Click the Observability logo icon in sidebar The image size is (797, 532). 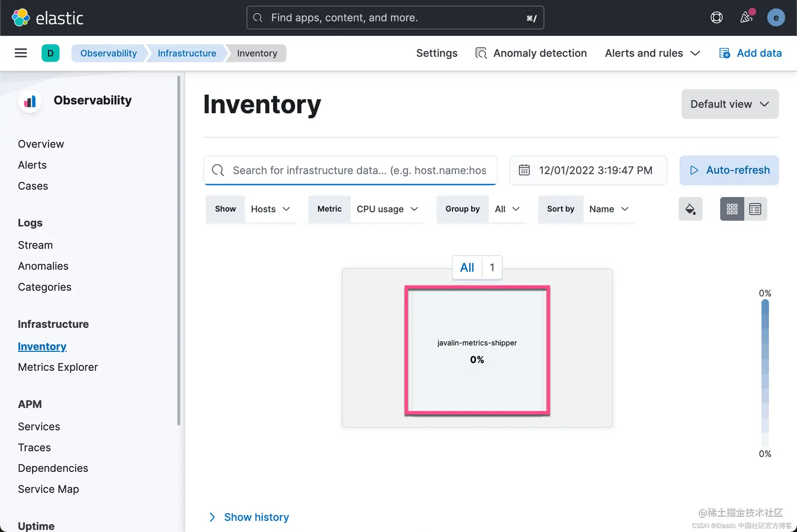(x=30, y=101)
